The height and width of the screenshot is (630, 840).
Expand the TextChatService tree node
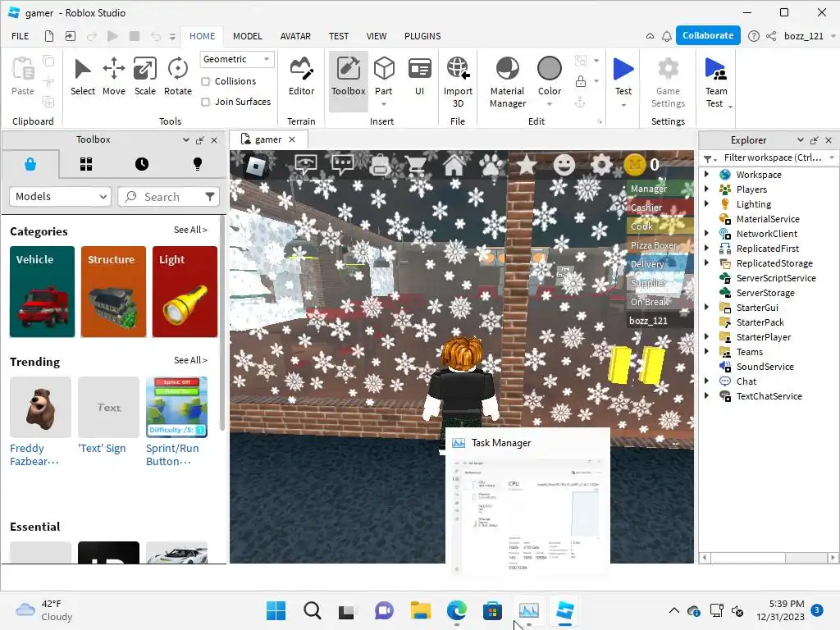(x=706, y=395)
